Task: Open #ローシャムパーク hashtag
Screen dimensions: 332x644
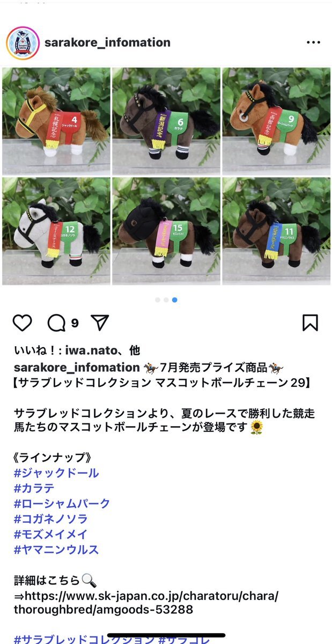Action: (62, 503)
